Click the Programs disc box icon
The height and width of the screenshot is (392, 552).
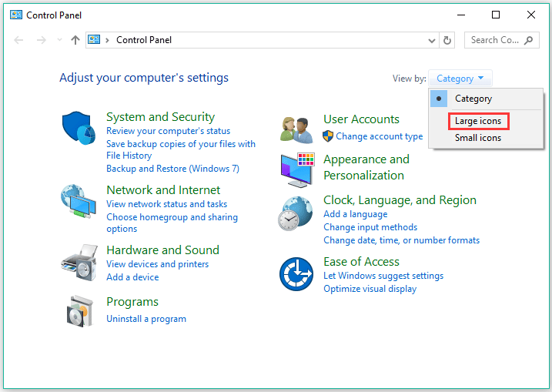pos(80,311)
